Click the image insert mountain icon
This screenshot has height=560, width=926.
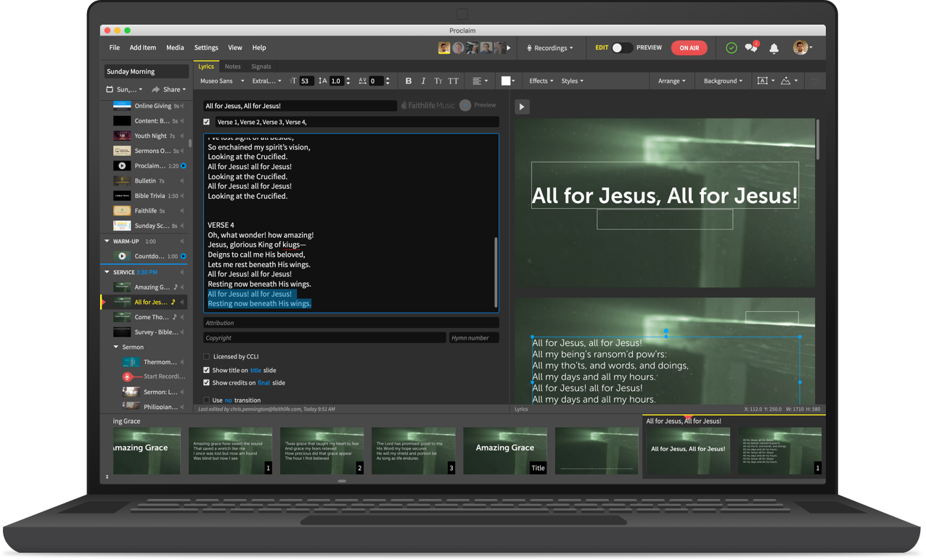785,81
